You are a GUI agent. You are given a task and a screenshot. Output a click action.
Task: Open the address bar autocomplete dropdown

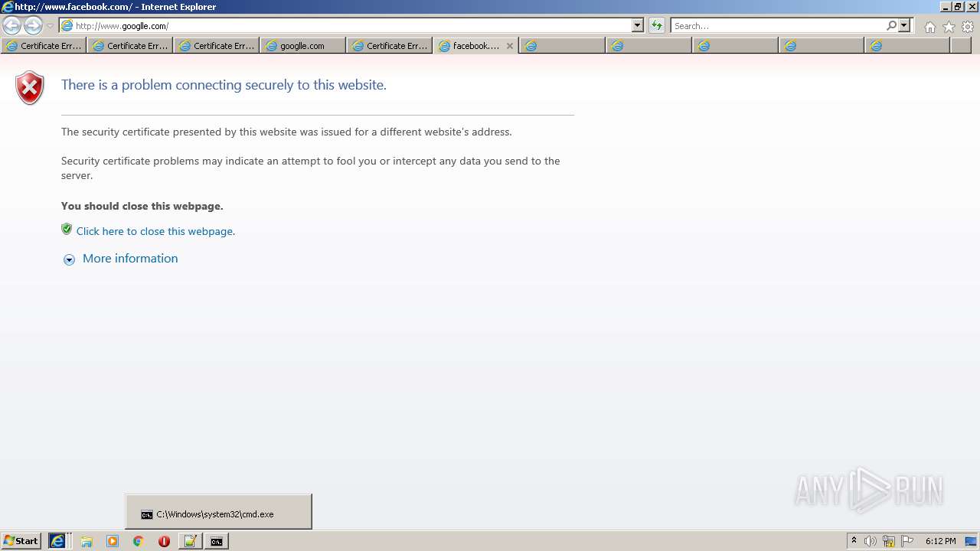(638, 25)
